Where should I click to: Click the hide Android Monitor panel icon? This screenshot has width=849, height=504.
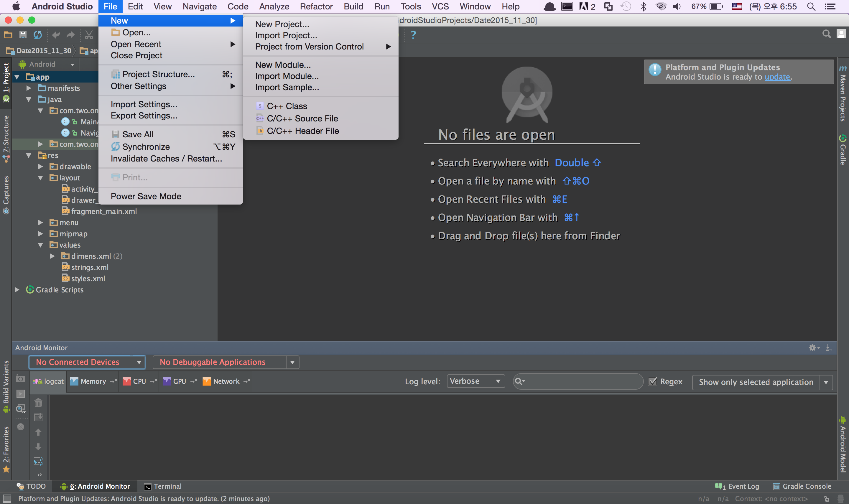click(x=829, y=348)
